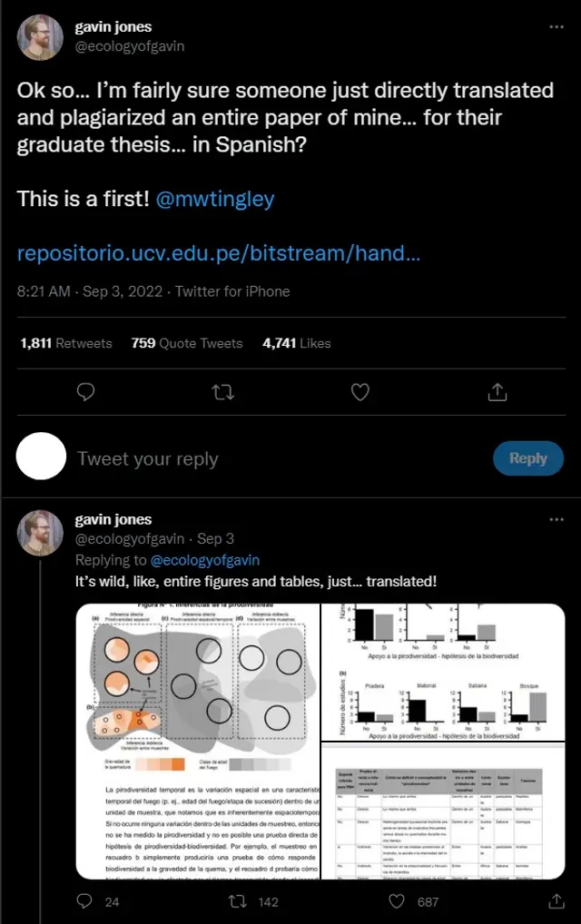Image resolution: width=581 pixels, height=924 pixels.
Task: Click the reply tweet's comment icon
Action: (x=84, y=901)
